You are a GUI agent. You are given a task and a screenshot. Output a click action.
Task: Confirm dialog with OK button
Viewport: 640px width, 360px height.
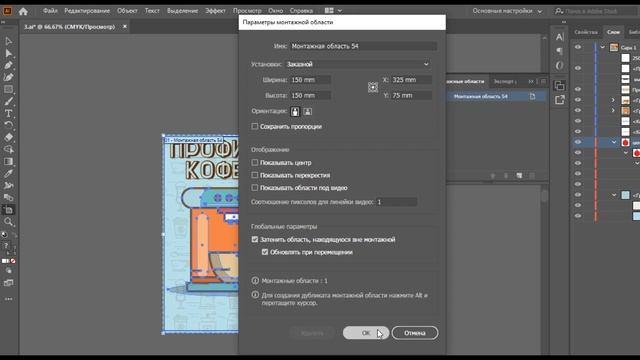366,333
